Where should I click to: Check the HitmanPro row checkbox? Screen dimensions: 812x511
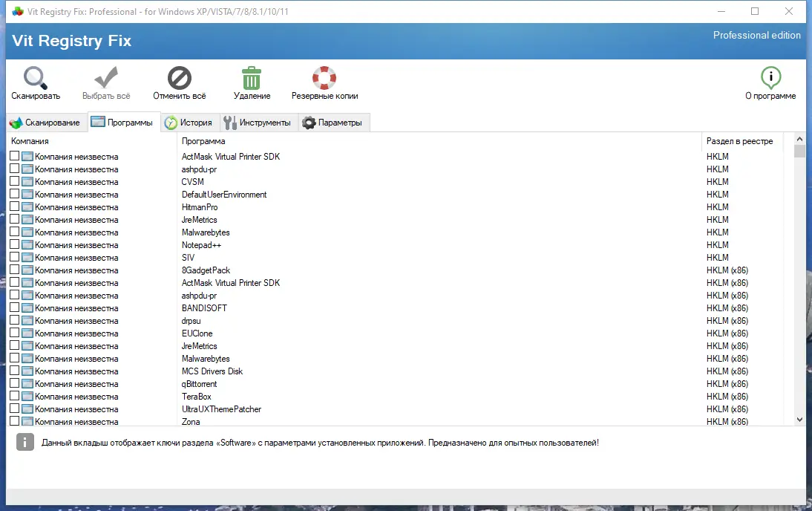pos(15,206)
